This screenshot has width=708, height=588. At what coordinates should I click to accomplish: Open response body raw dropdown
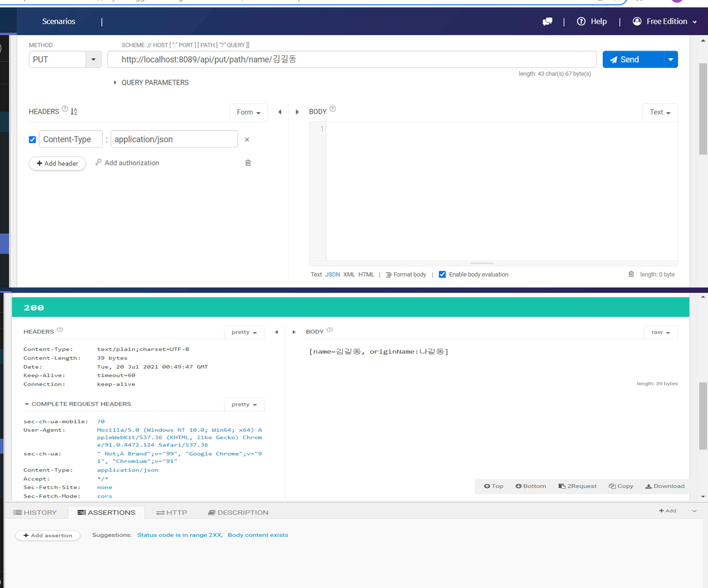[x=660, y=332]
